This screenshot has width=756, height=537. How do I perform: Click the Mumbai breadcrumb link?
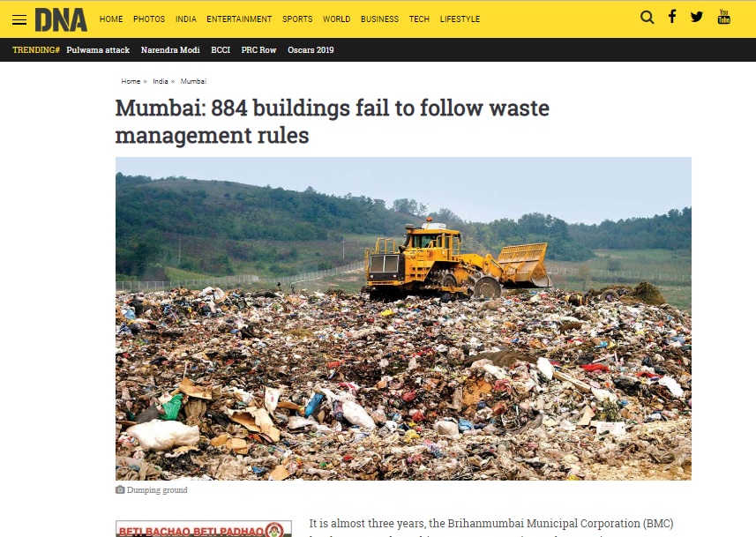(x=193, y=81)
